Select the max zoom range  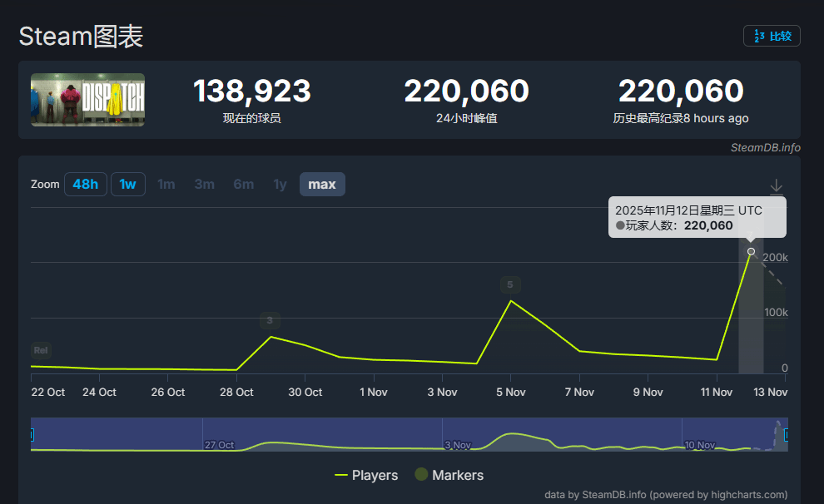point(322,184)
